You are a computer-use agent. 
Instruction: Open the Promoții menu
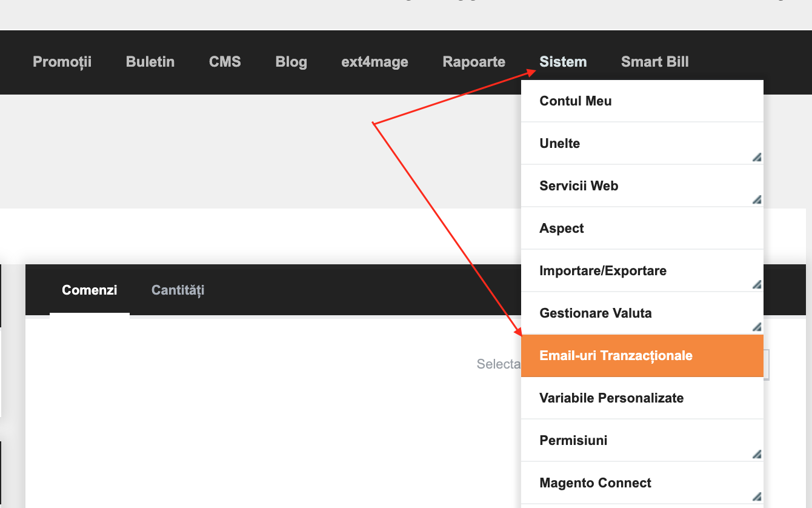pyautogui.click(x=62, y=62)
